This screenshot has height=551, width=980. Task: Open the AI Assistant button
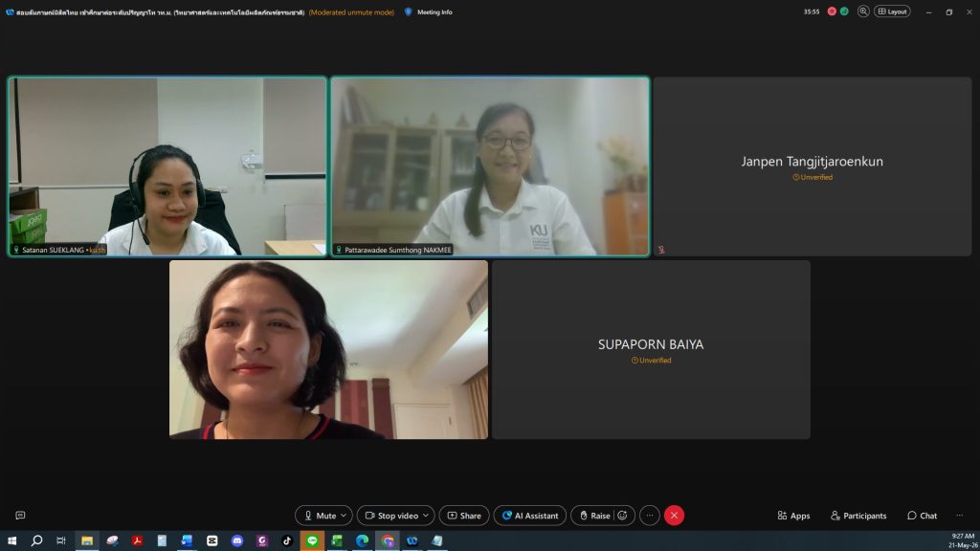pyautogui.click(x=530, y=516)
